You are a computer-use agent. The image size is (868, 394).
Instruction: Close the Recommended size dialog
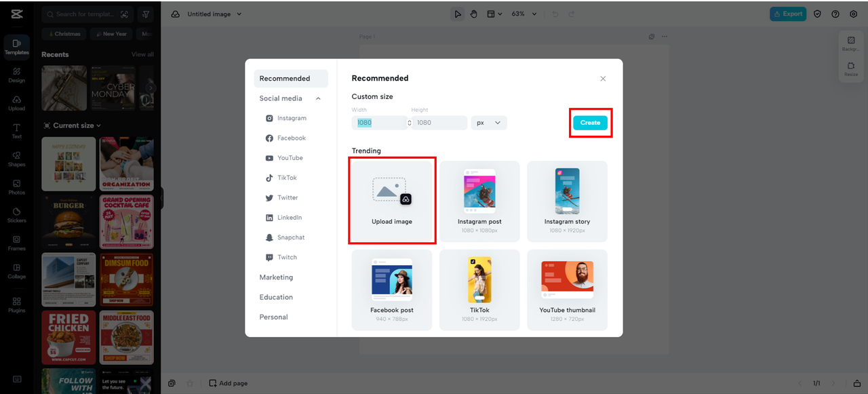point(603,79)
